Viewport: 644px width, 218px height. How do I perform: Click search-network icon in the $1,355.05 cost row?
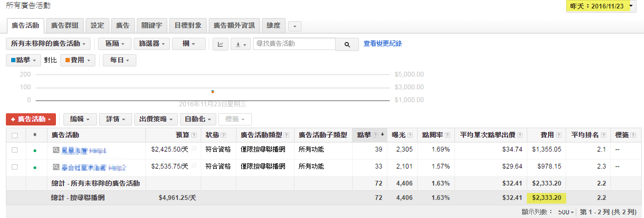[55, 150]
